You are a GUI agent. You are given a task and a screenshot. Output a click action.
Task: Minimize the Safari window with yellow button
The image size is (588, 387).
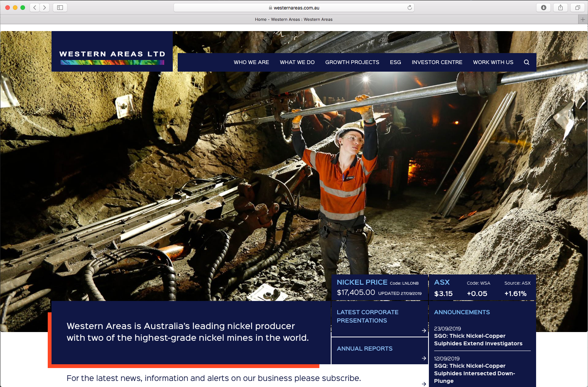pyautogui.click(x=15, y=8)
